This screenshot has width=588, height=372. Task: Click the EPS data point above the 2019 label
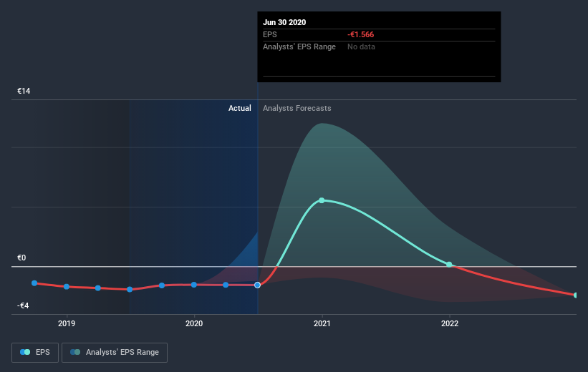coord(67,287)
